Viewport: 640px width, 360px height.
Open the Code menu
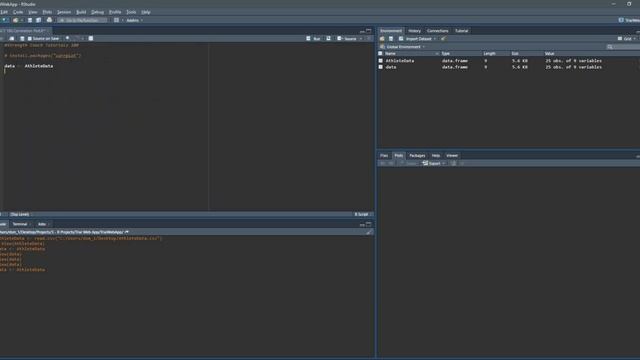point(18,12)
